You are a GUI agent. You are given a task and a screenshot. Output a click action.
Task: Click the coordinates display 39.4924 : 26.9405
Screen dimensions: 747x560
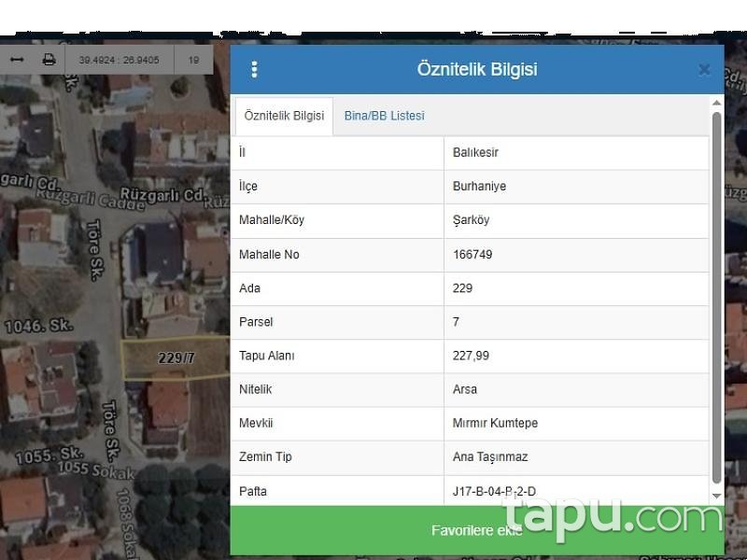[x=120, y=60]
